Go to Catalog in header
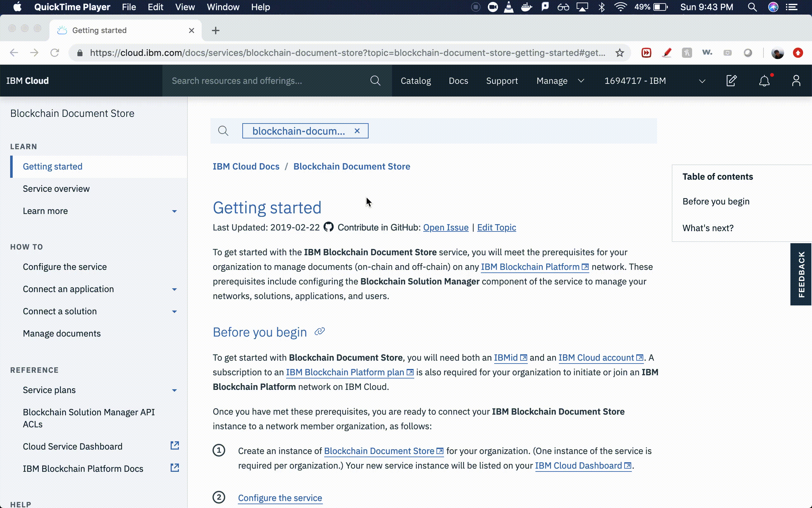812x508 pixels. pyautogui.click(x=416, y=81)
